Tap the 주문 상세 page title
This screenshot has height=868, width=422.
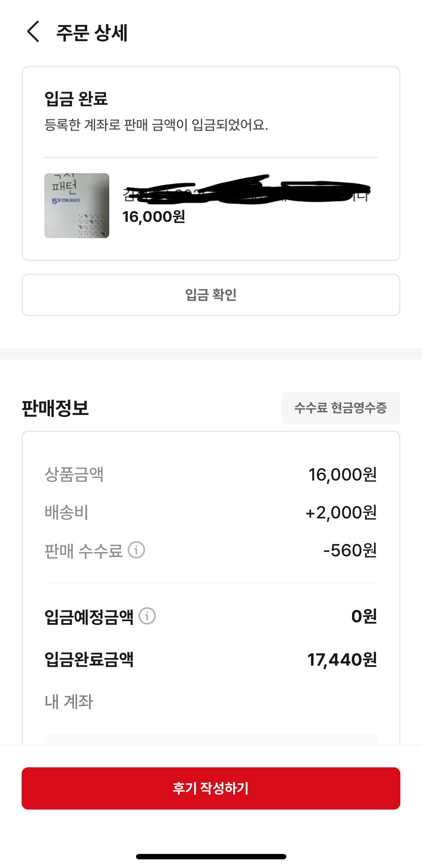(x=92, y=32)
